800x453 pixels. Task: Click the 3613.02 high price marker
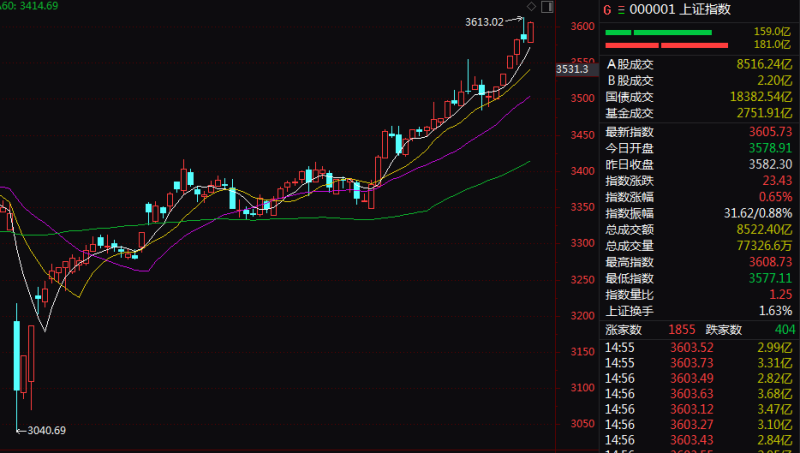point(484,22)
